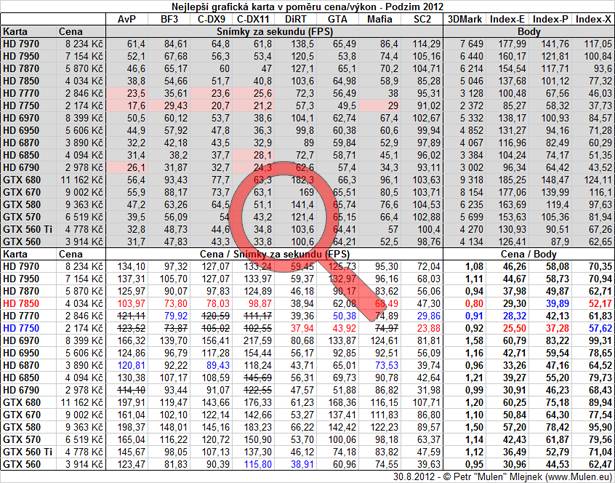
Task: Click the blue 'HD 7750' row label
Action: pyautogui.click(x=21, y=328)
